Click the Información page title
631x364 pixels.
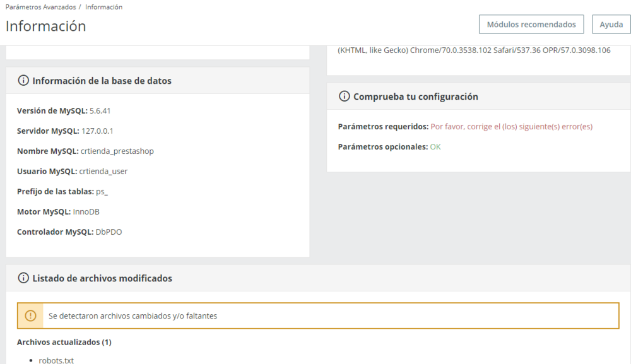(x=45, y=26)
